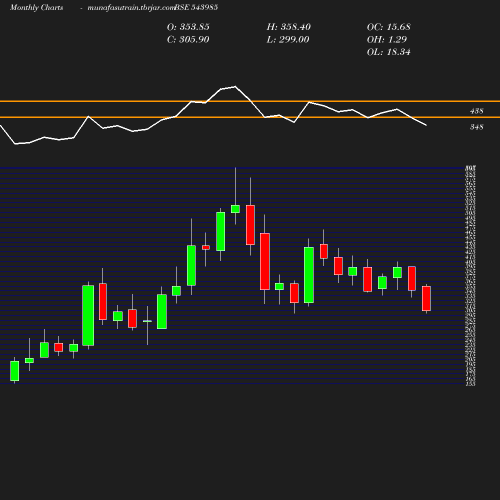Click the peak of the white indicator line
This screenshot has height=500, width=500.
coord(235,87)
